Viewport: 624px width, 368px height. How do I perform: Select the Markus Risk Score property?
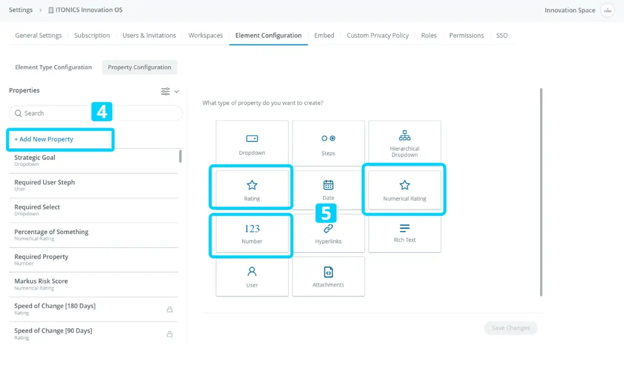(94, 284)
